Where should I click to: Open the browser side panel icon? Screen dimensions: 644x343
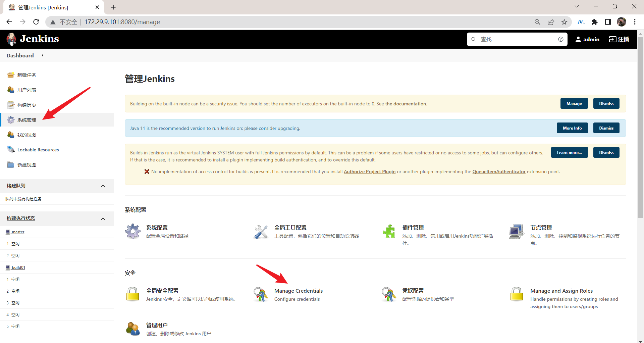pos(608,22)
